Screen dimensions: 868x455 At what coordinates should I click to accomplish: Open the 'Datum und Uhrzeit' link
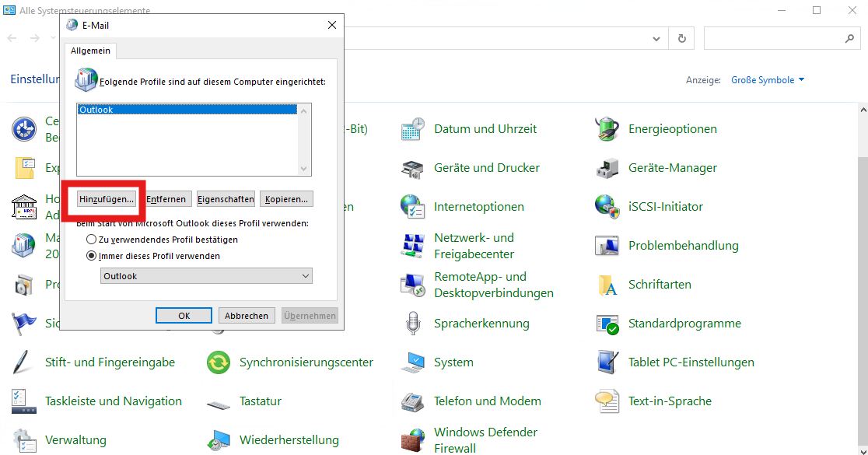[x=485, y=129]
